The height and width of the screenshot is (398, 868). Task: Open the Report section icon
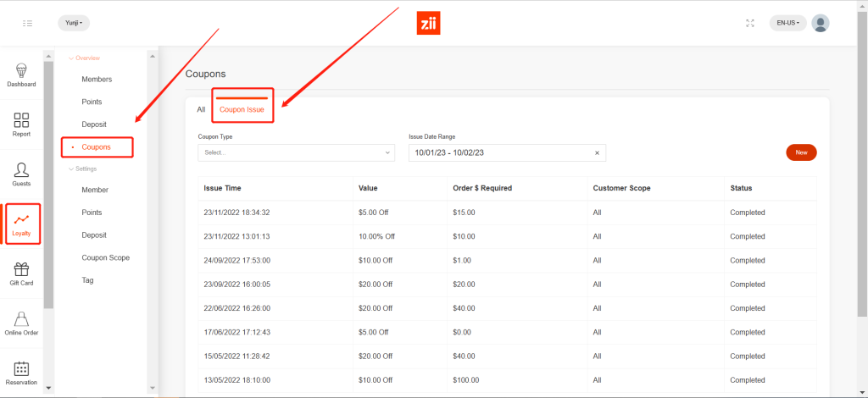pos(21,124)
